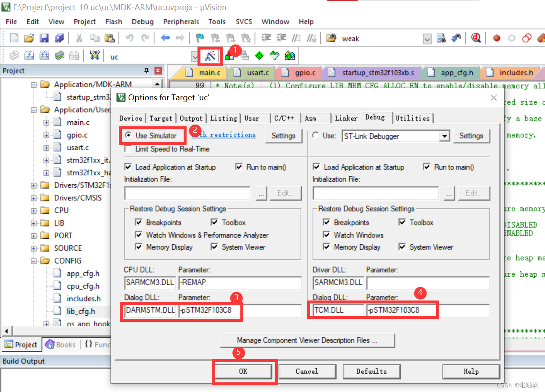Open the Peripherals menu
The image size is (545, 392).
(x=181, y=22)
